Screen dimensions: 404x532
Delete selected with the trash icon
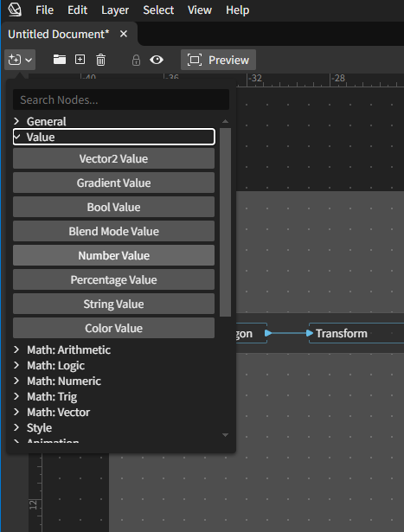click(x=100, y=60)
